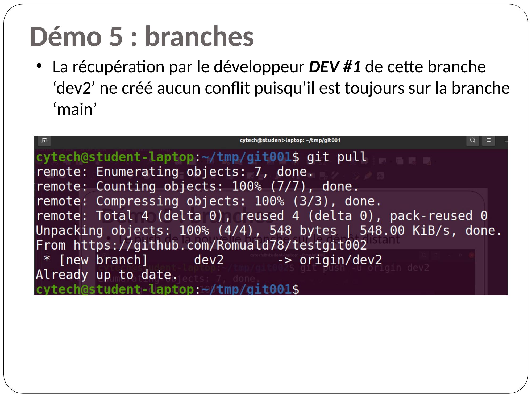The width and height of the screenshot is (532, 399).
Task: Click the 'Counting objects: 100% (7/7)' line
Action: click(x=197, y=186)
